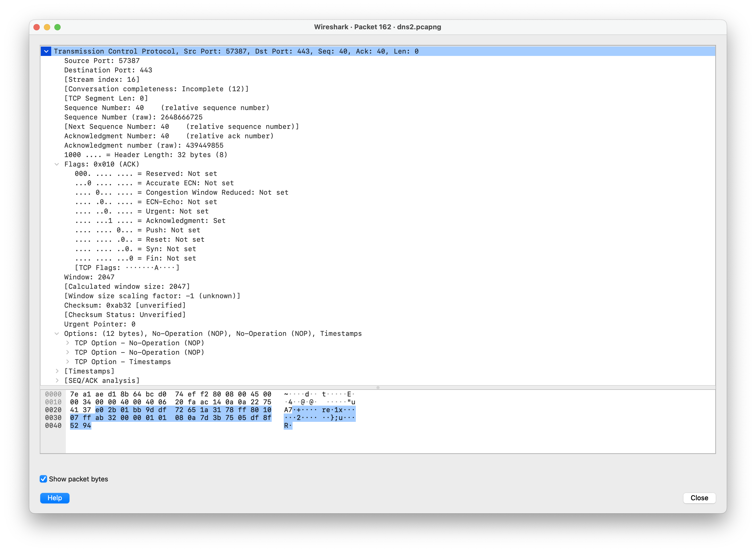The image size is (756, 552).
Task: Select the Acknowledgment: Set flag row
Action: click(x=378, y=221)
